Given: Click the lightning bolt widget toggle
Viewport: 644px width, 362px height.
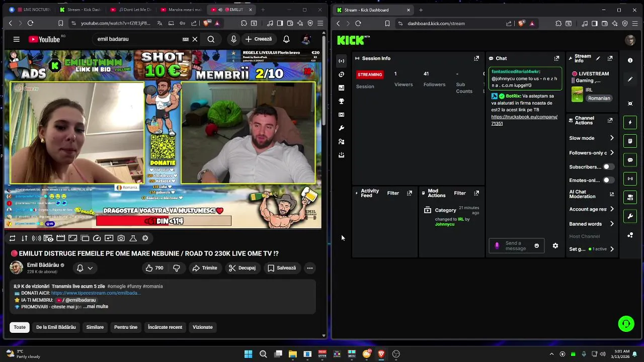Looking at the screenshot, I should coord(630,122).
